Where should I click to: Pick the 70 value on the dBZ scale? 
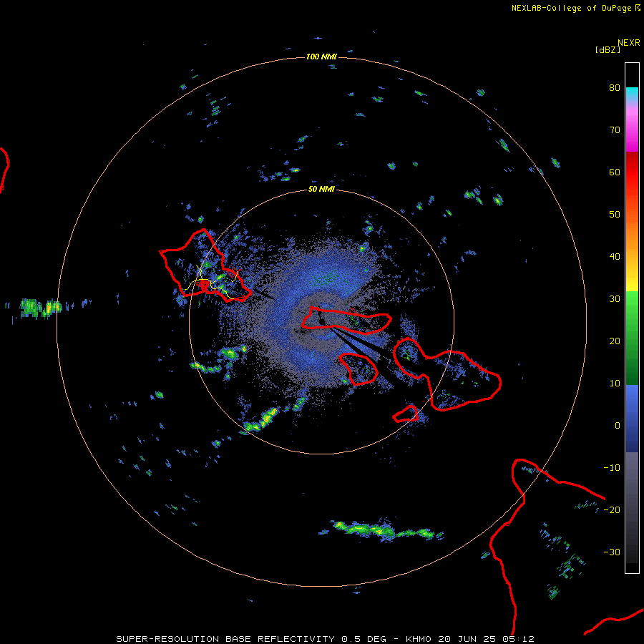[615, 130]
